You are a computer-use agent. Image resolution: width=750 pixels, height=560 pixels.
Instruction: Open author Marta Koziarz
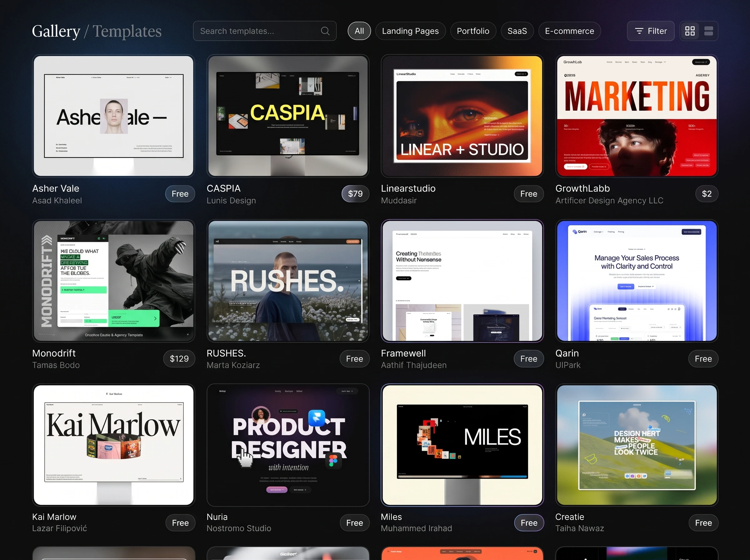233,365
